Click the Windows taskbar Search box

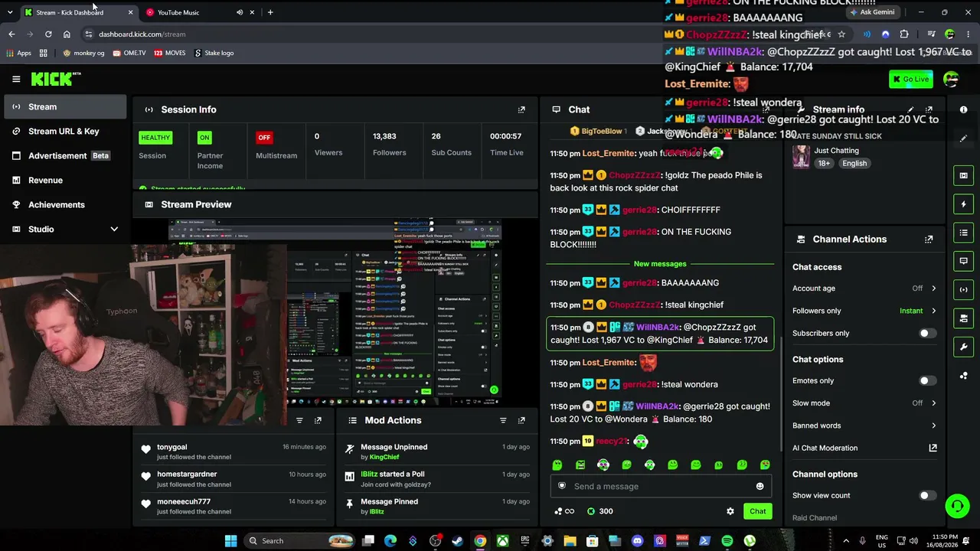point(299,541)
